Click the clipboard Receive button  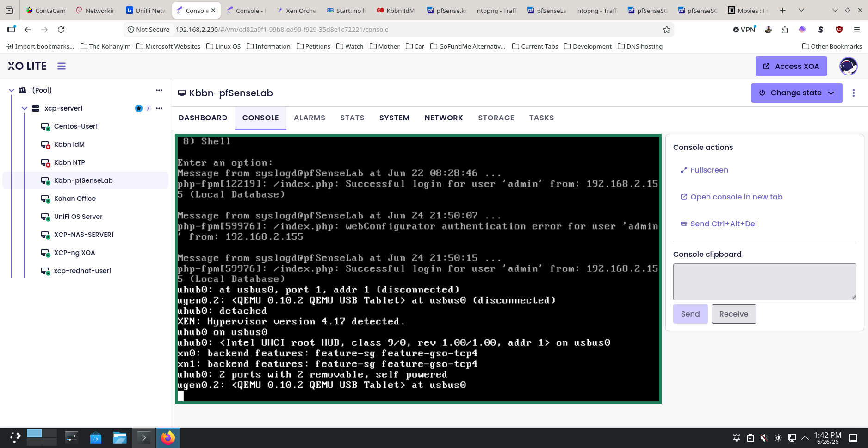734,314
